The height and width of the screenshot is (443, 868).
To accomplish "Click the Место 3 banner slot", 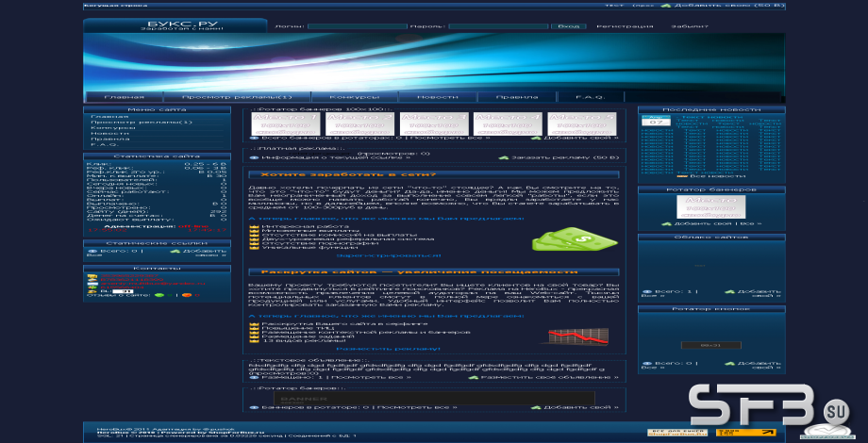I will (434, 123).
